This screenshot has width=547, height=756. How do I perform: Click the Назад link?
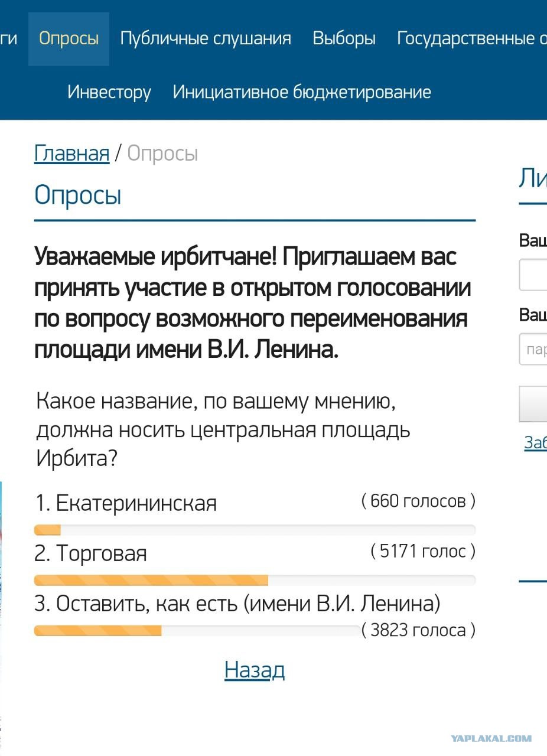(x=255, y=670)
